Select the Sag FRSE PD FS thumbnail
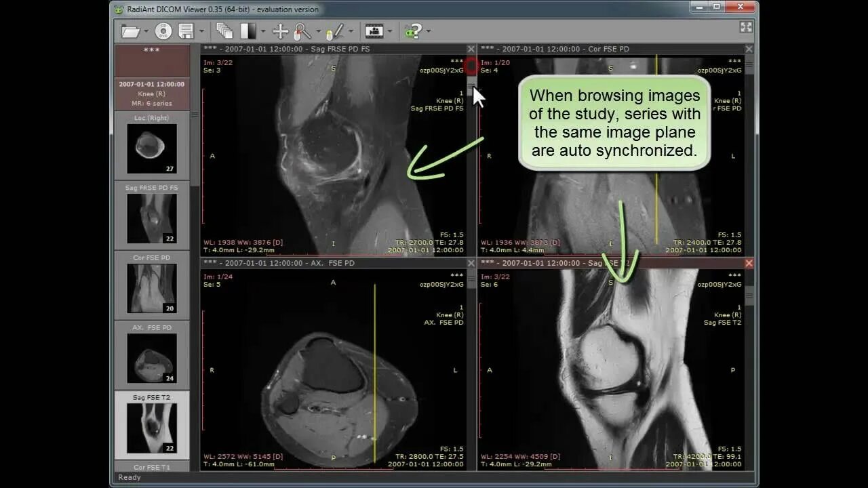Image resolution: width=868 pixels, height=488 pixels. point(152,216)
